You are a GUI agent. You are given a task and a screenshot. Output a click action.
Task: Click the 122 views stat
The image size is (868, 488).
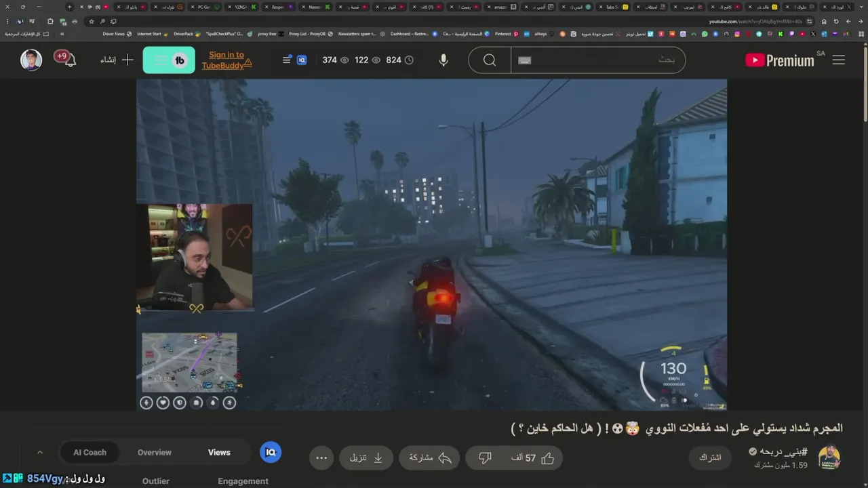pos(368,60)
